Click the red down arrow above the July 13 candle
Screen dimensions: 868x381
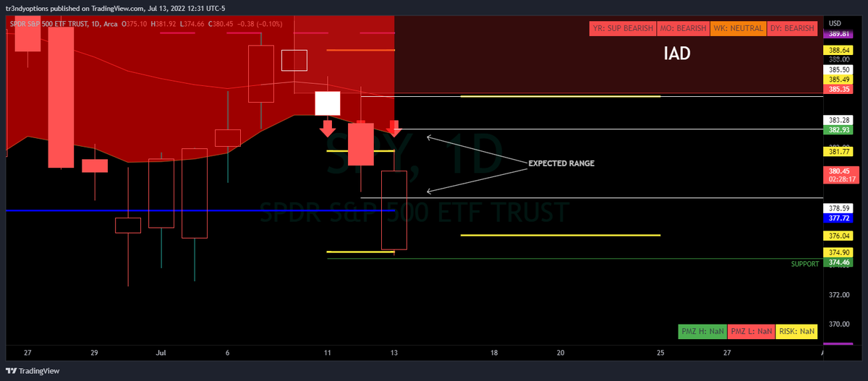tap(394, 129)
